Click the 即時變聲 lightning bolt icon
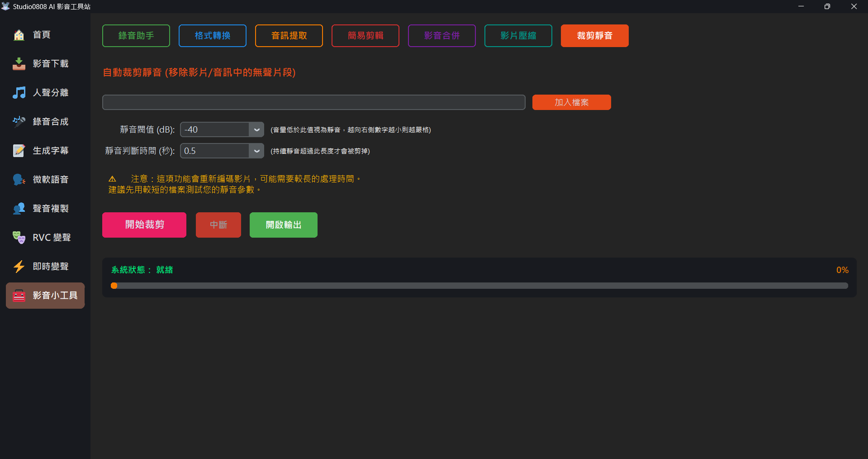Screen dimensions: 868x459 (x=19, y=267)
